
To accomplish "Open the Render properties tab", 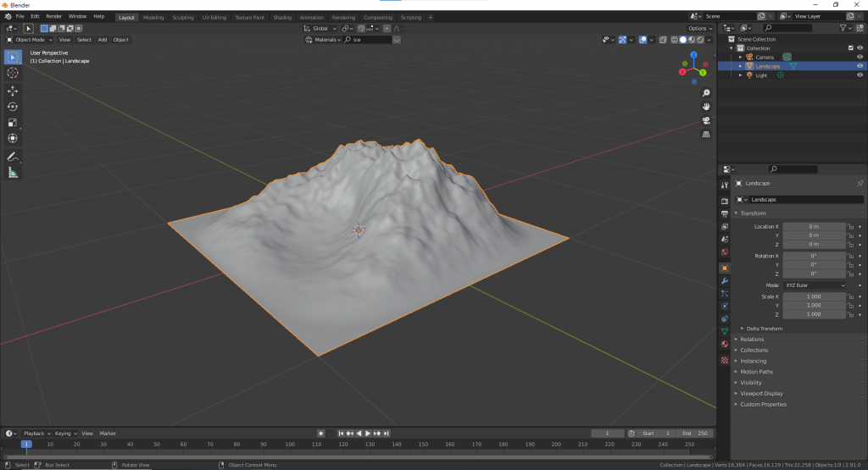I will click(724, 201).
